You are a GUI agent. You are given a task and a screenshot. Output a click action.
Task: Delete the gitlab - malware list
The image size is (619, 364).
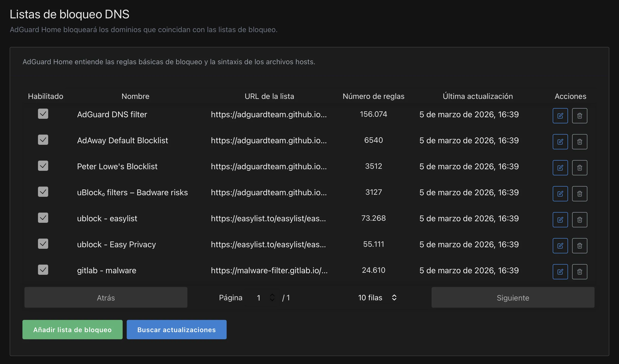(579, 272)
